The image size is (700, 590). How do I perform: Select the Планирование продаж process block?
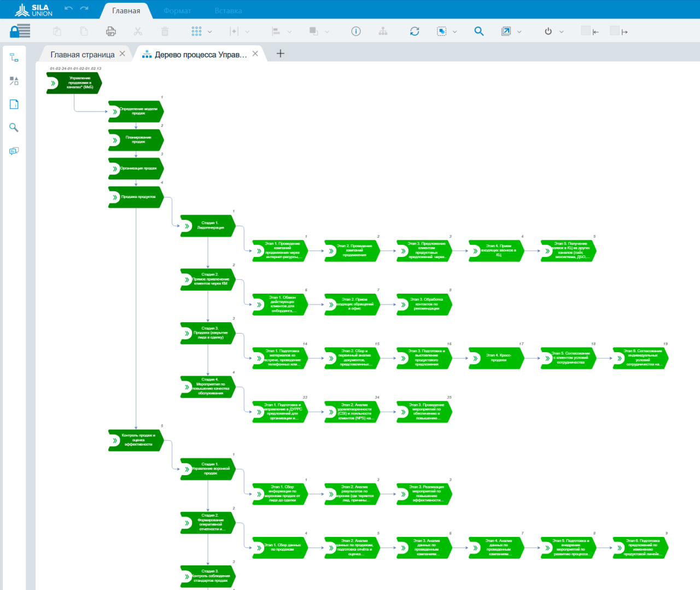point(137,140)
